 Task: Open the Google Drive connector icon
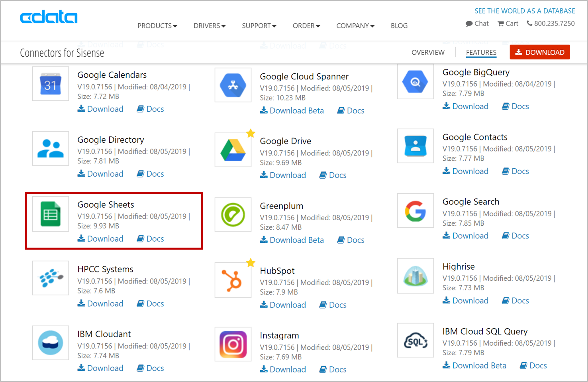pos(233,150)
